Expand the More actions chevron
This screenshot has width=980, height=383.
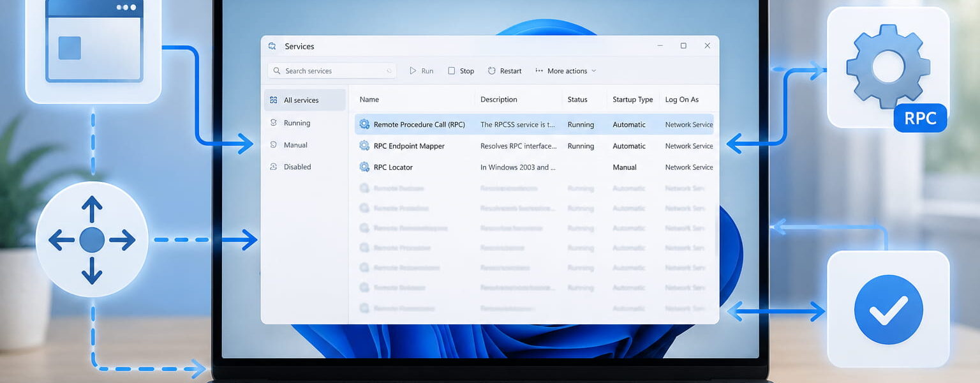594,71
